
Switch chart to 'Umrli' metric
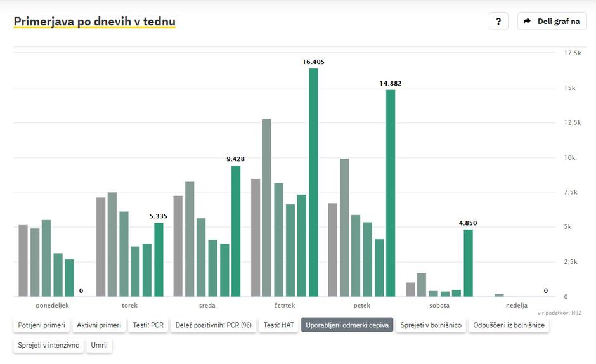[x=99, y=346]
